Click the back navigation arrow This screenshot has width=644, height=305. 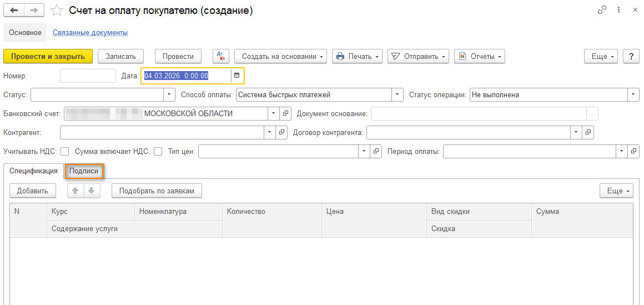13,11
